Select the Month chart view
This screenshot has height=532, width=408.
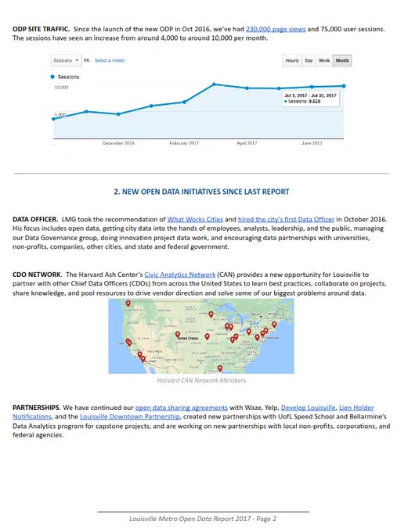[x=342, y=60]
